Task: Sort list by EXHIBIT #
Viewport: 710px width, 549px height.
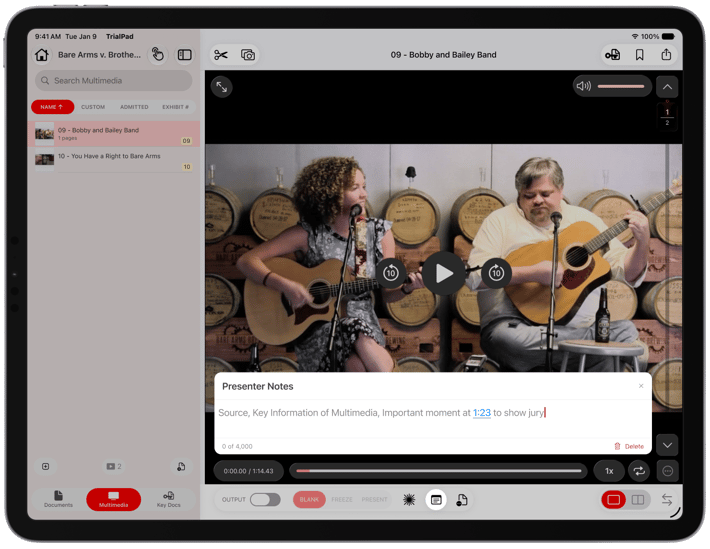Action: tap(175, 107)
